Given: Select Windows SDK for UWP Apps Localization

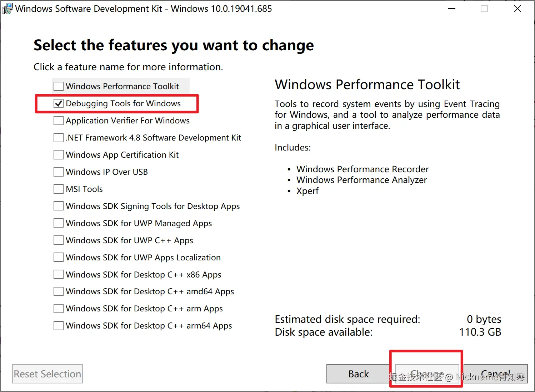Looking at the screenshot, I should 59,258.
